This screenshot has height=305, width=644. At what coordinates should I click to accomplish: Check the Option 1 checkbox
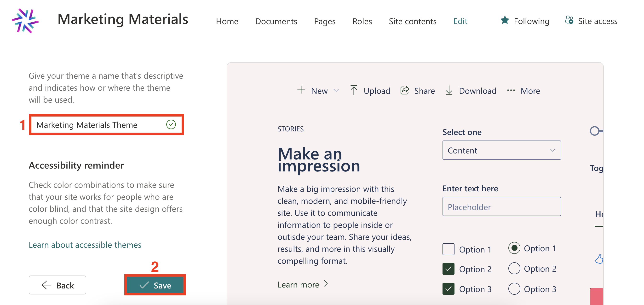tap(448, 249)
